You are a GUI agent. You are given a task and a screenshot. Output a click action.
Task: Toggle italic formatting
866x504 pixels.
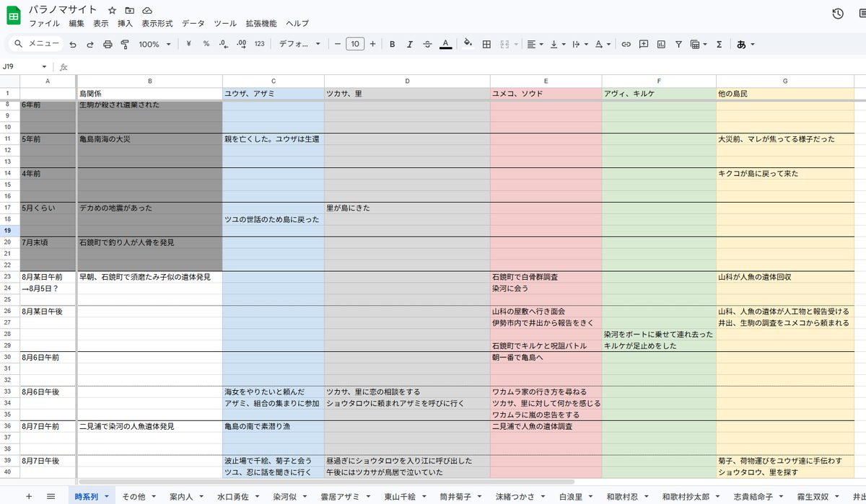410,44
